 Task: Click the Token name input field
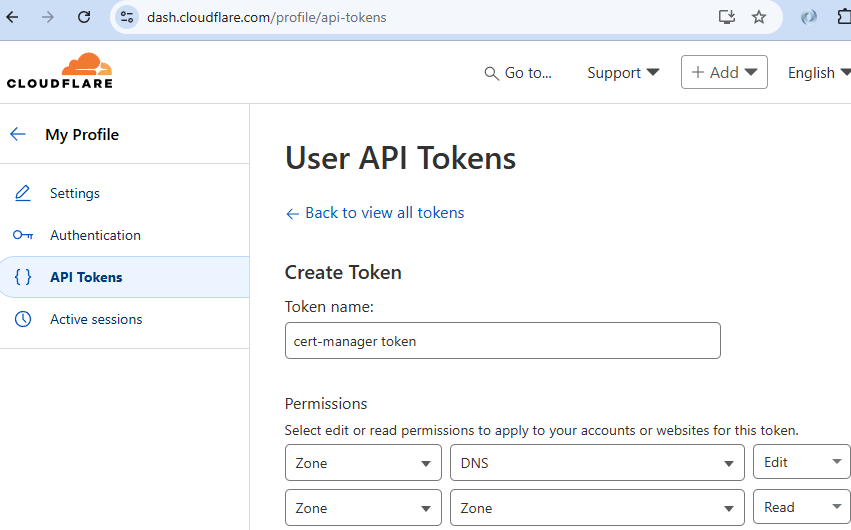(503, 341)
